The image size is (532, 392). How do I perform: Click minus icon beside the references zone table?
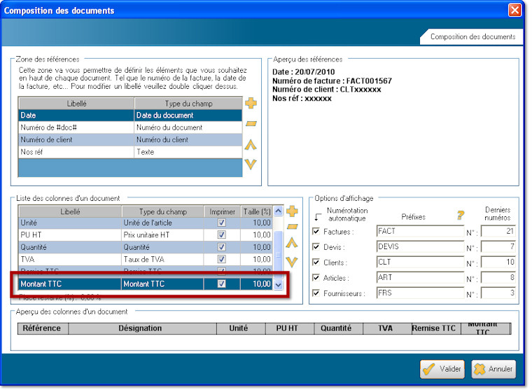251,124
